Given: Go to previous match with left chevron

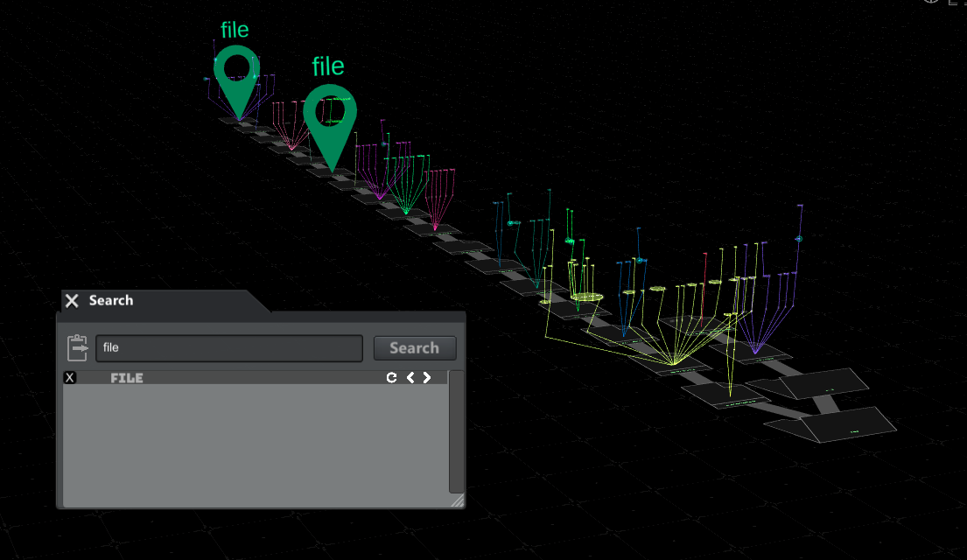Looking at the screenshot, I should 410,378.
